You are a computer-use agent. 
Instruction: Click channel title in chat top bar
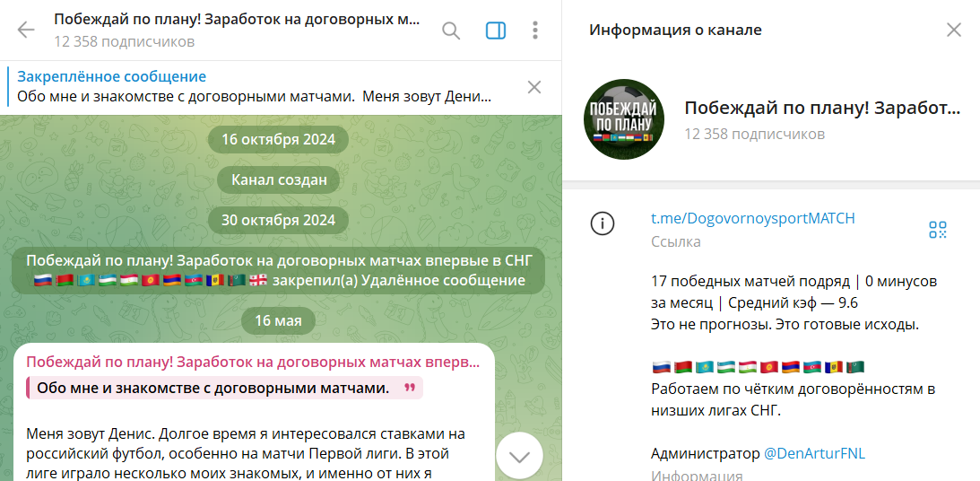tap(235, 20)
